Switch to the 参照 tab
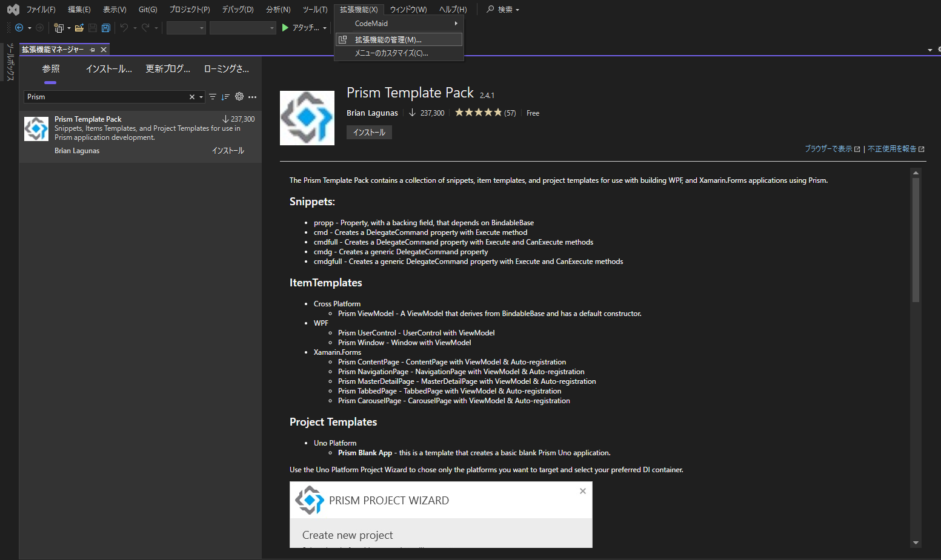Screen dimensions: 941x560 pyautogui.click(x=51, y=69)
